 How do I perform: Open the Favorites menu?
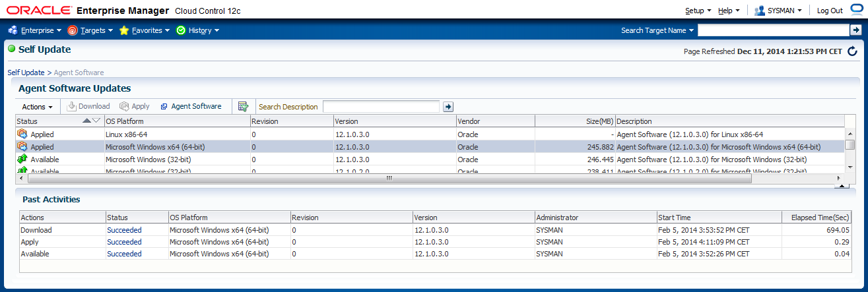[x=144, y=30]
